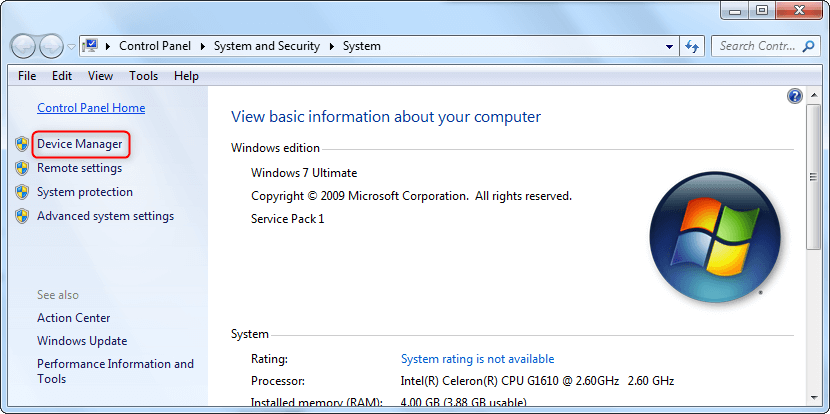Image resolution: width=830 pixels, height=414 pixels.
Task: Expand arrow before Control Panel breadcrumb
Action: tap(108, 47)
